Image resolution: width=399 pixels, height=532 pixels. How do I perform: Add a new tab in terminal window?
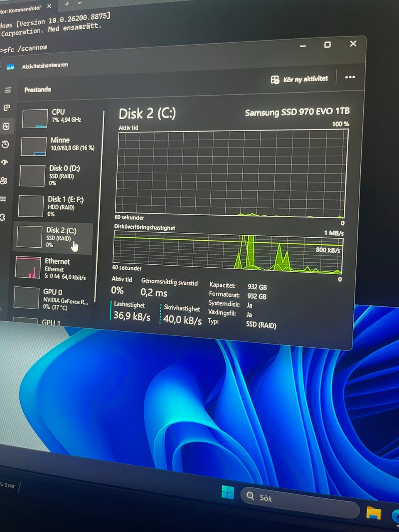click(x=67, y=5)
